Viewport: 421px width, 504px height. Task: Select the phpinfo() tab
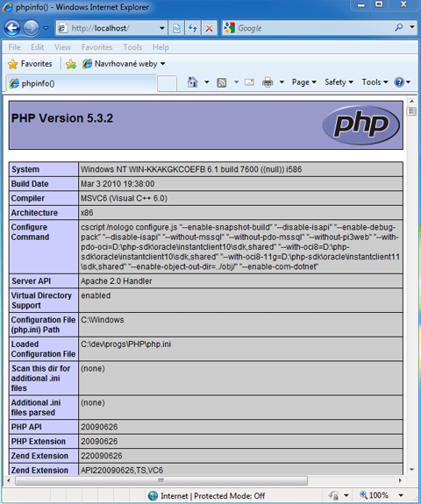(82, 83)
